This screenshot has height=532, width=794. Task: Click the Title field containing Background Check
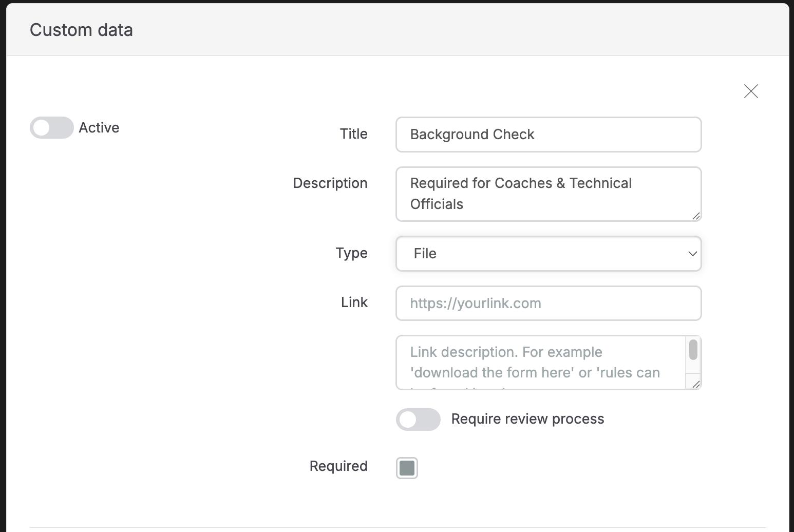pos(548,135)
